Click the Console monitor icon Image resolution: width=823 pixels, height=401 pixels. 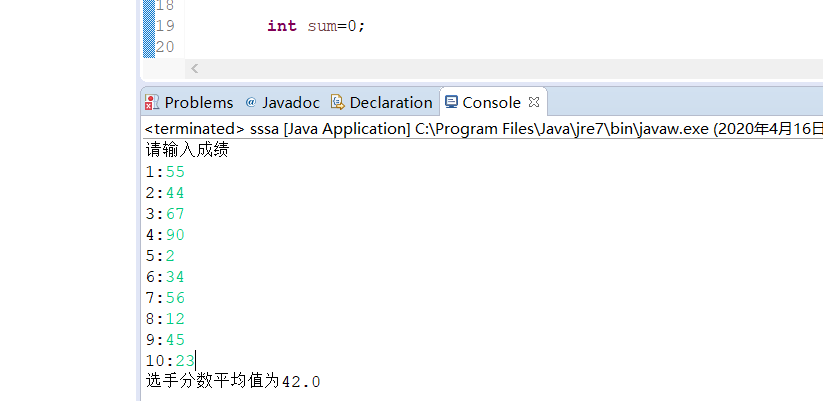(451, 102)
